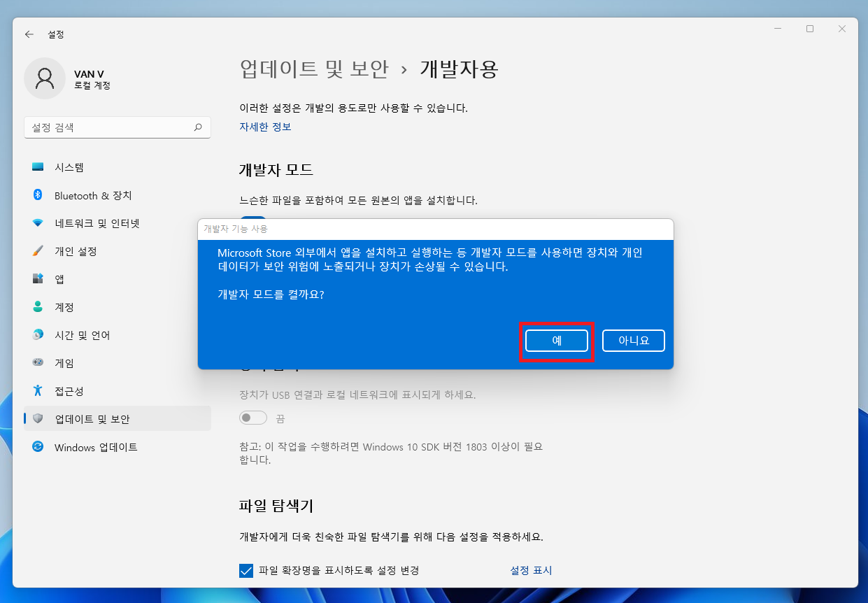Open 시스템 settings category
The width and height of the screenshot is (868, 603).
[118, 167]
